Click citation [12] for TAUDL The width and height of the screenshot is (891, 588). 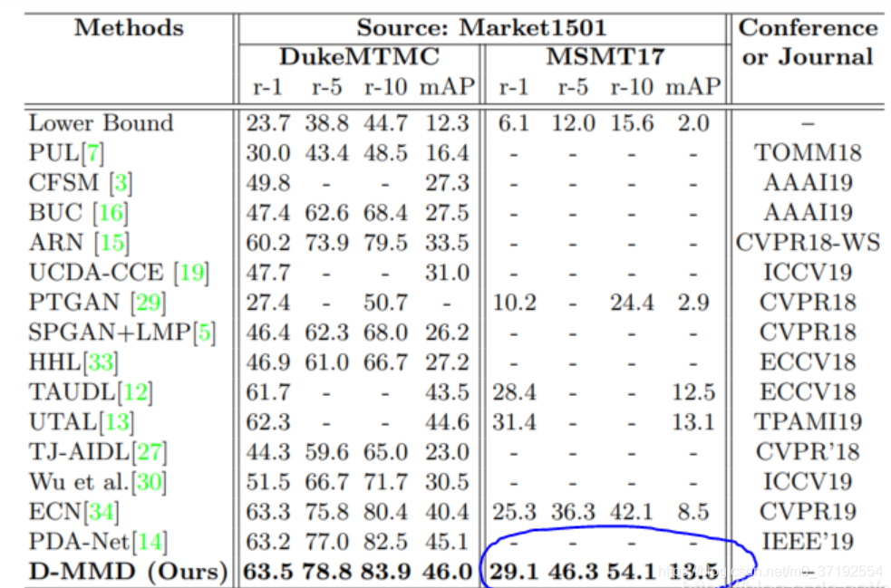[135, 392]
